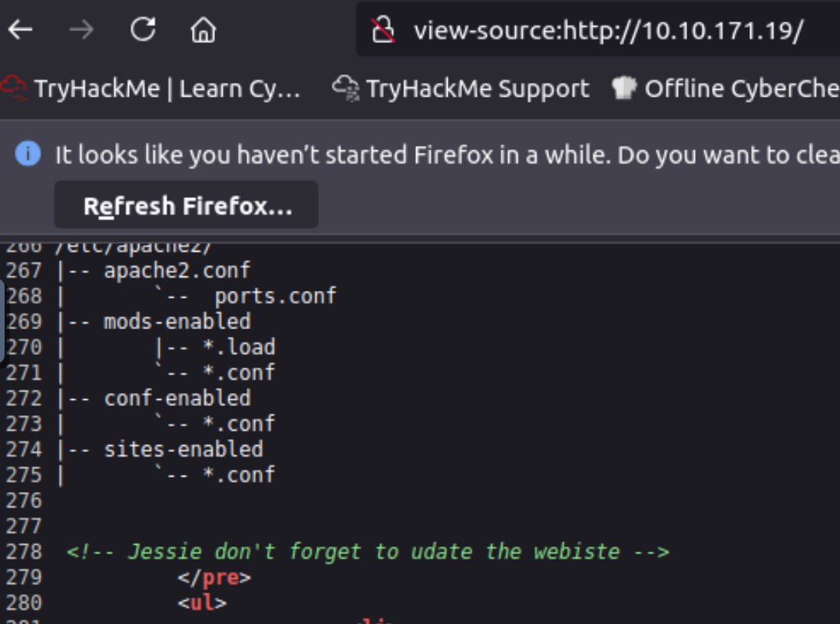Image resolution: width=840 pixels, height=624 pixels.
Task: Open the TryHackMe Learn Cyber bookmark
Action: 152,89
